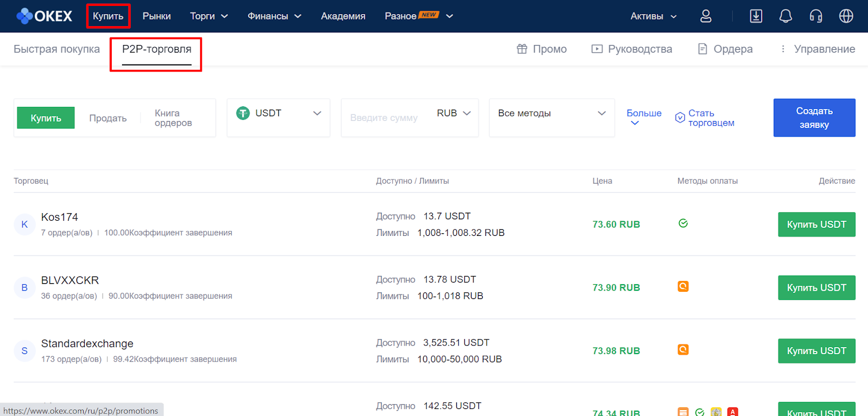Open the Рынки menu item
The width and height of the screenshot is (868, 416).
pyautogui.click(x=157, y=16)
